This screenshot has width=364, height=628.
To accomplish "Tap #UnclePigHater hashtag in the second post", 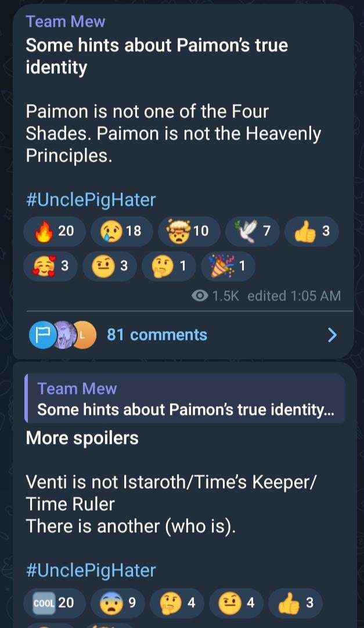I will (91, 570).
